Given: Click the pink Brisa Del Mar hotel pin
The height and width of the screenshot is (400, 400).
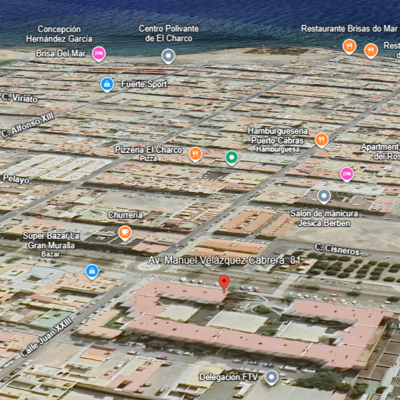Looking at the screenshot, I should pyautogui.click(x=99, y=54).
